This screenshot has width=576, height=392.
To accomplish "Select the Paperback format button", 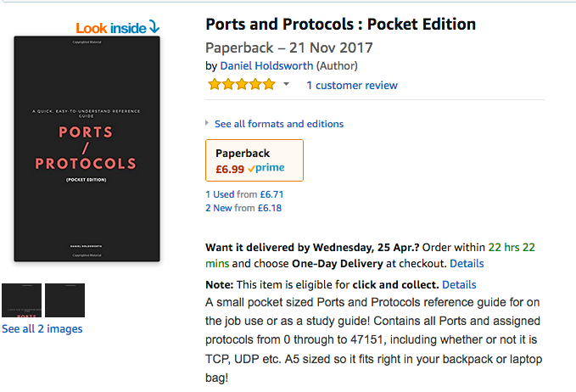I will tap(254, 160).
